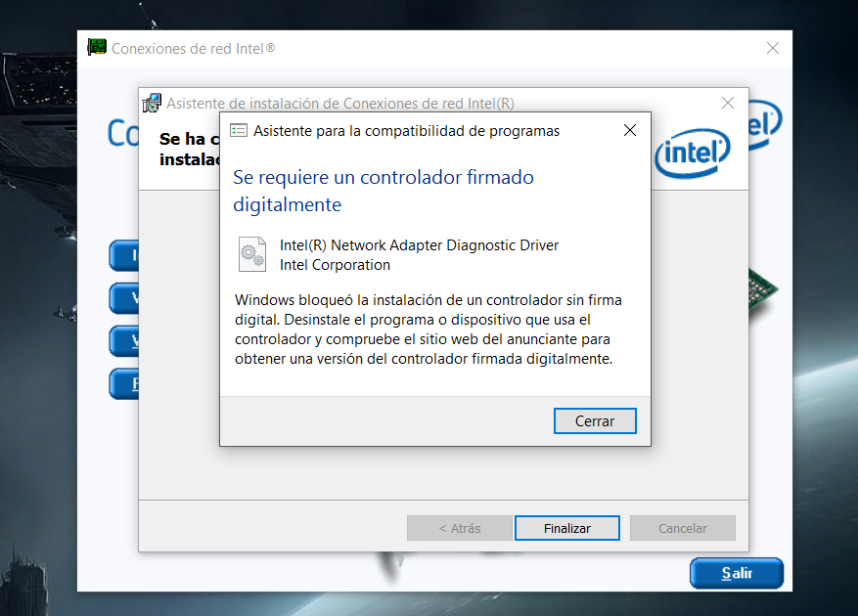
Task: Click the Cerrar button in compatibility dialog
Action: pyautogui.click(x=595, y=420)
